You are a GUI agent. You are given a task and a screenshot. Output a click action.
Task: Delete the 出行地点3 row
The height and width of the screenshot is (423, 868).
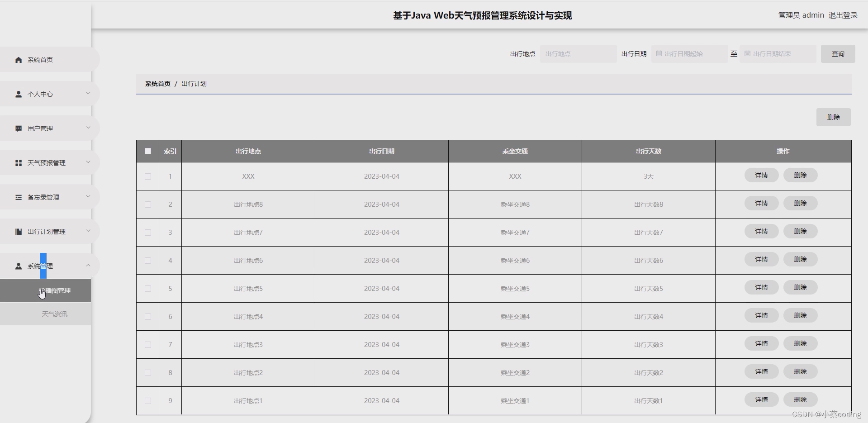(x=800, y=343)
